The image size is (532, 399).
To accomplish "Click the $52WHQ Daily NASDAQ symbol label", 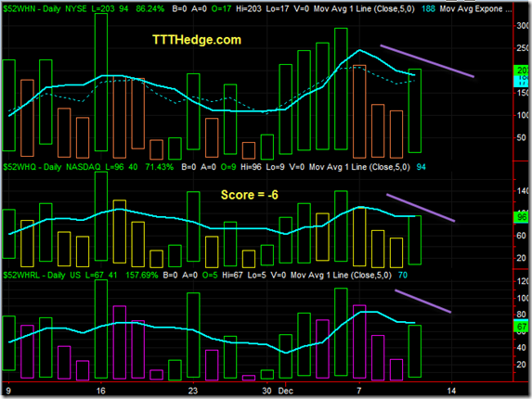I will (52, 167).
